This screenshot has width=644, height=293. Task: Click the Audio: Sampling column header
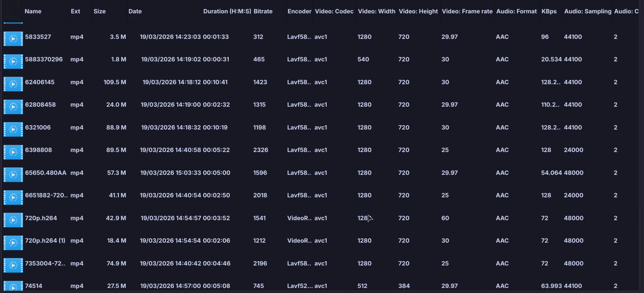point(588,11)
